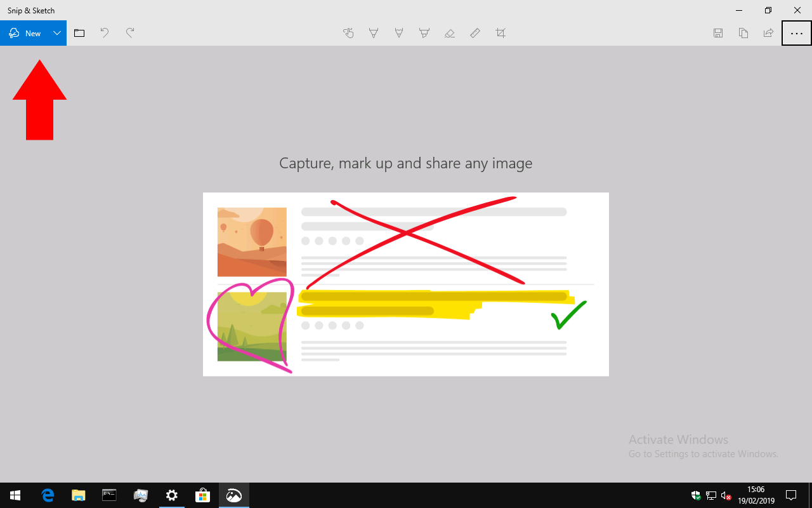Launch Microsoft Edge from taskbar
The width and height of the screenshot is (812, 508).
click(x=48, y=495)
